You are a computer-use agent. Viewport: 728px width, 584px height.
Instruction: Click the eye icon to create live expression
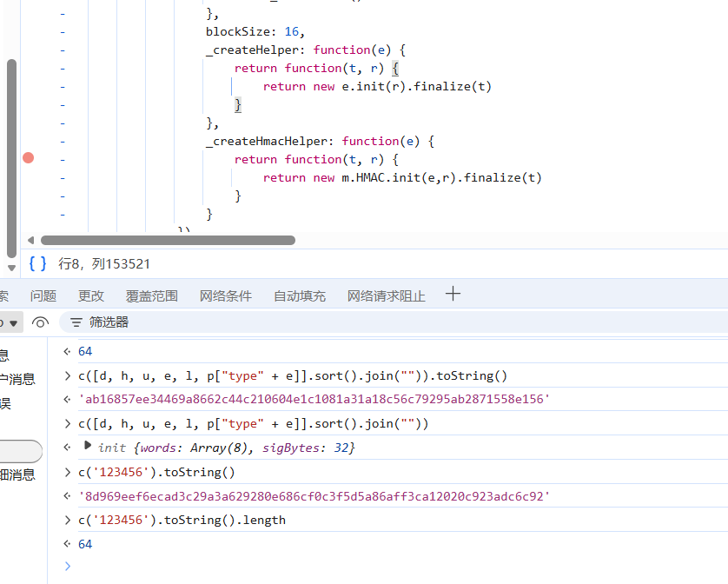(40, 322)
